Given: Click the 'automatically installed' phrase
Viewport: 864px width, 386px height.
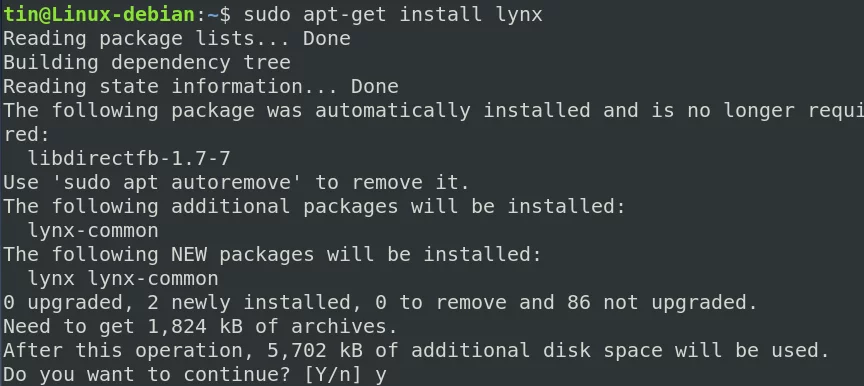Looking at the screenshot, I should (452, 110).
